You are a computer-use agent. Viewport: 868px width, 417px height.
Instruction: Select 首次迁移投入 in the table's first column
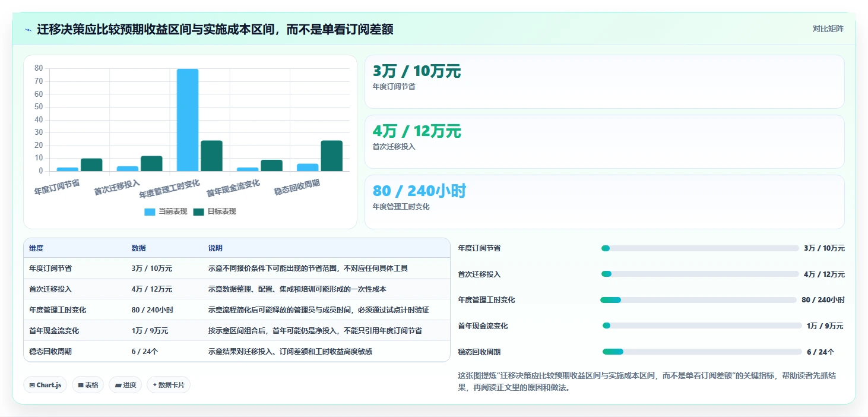(50, 289)
